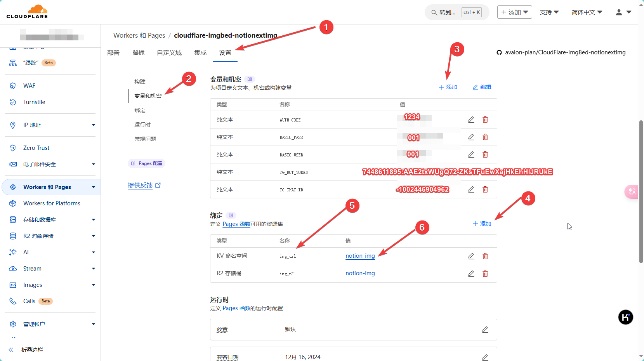Expand the IP 地址 sidebar menu
The height and width of the screenshot is (361, 644).
click(94, 125)
